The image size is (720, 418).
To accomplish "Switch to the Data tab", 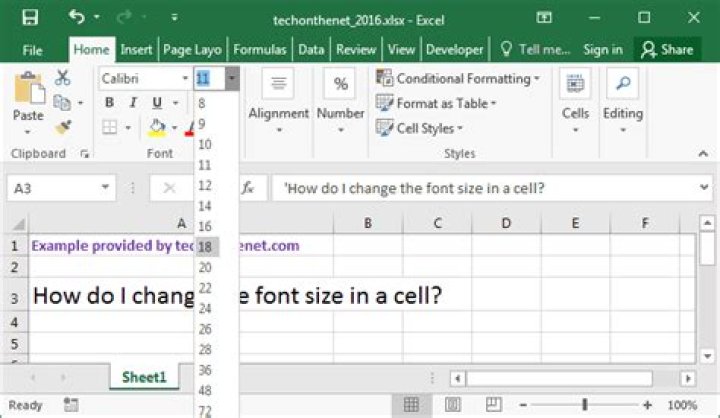I will pos(311,50).
